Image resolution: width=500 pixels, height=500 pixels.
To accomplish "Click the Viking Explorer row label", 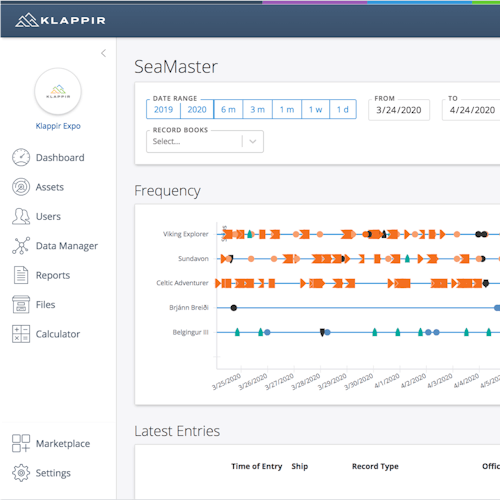I will pos(186,234).
